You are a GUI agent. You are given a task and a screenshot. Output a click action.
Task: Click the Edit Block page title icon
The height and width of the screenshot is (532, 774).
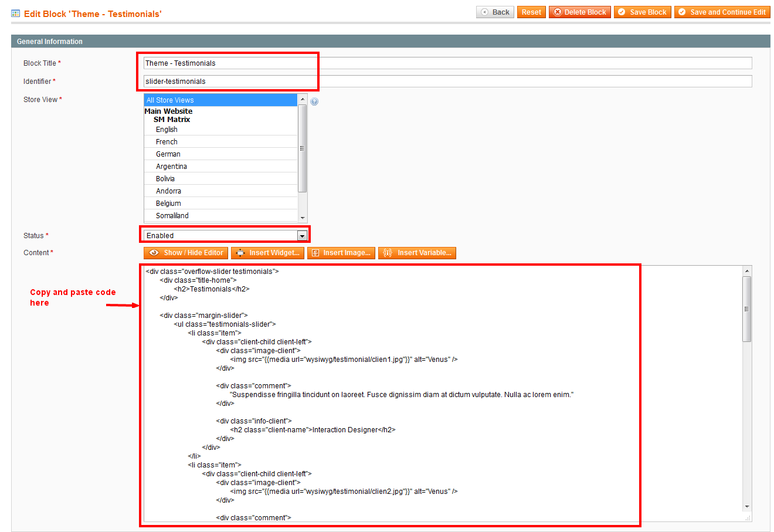pos(16,13)
